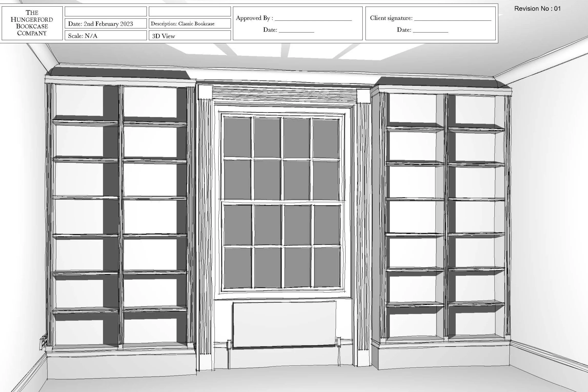Click the window's top-left glass pane

[x=237, y=137]
